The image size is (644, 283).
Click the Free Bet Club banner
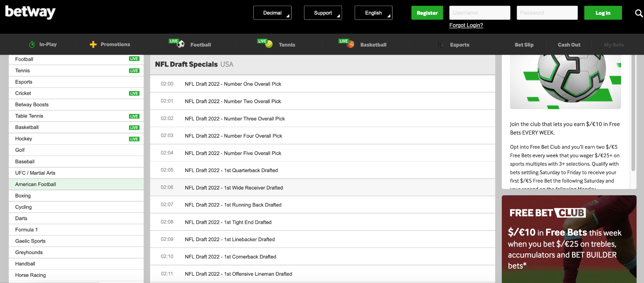click(569, 239)
